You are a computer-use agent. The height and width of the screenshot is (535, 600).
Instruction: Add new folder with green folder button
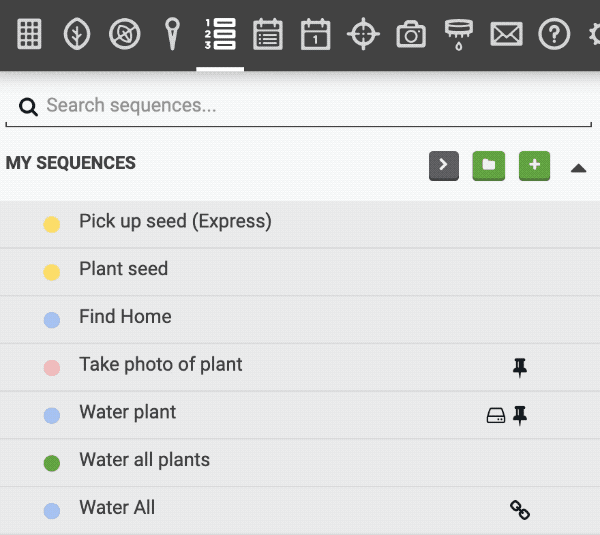[489, 166]
